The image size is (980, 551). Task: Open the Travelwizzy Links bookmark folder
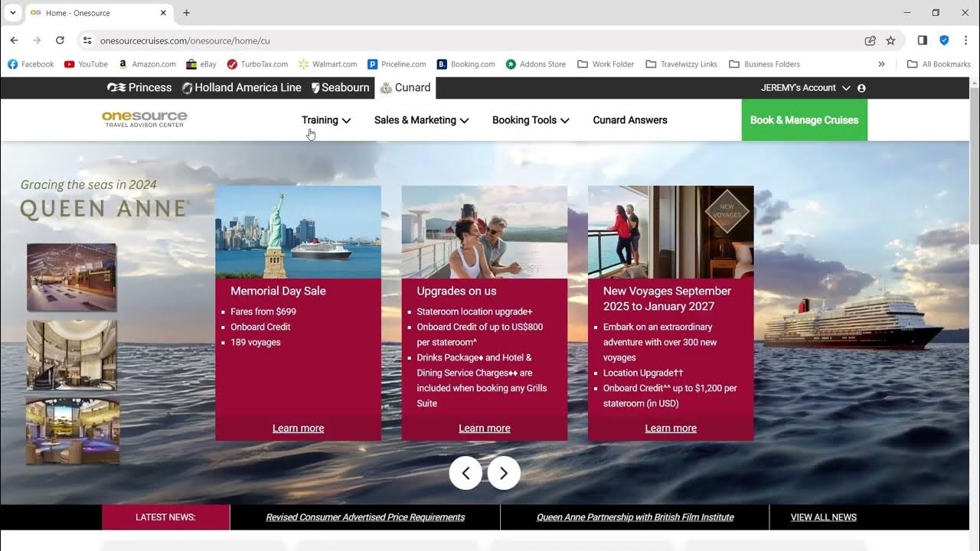[x=681, y=64]
